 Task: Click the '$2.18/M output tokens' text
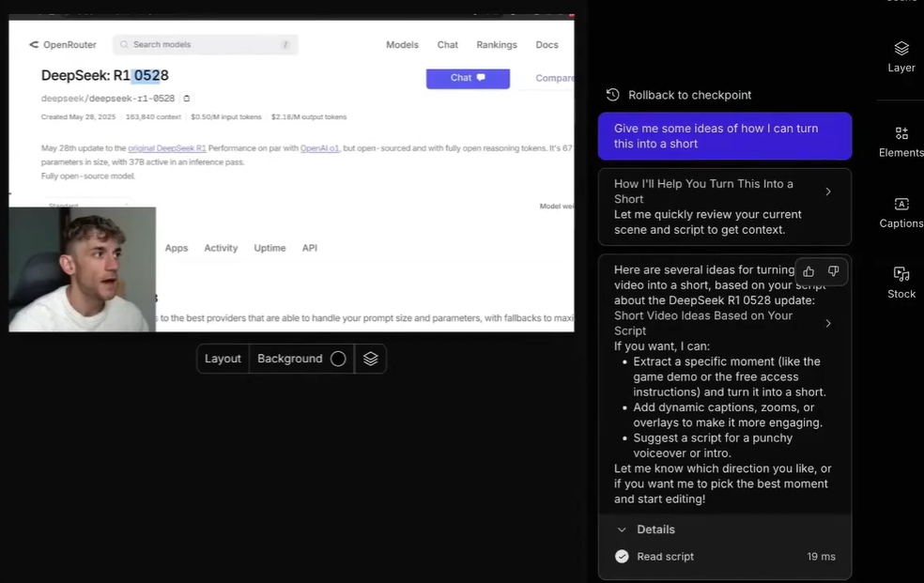click(309, 117)
